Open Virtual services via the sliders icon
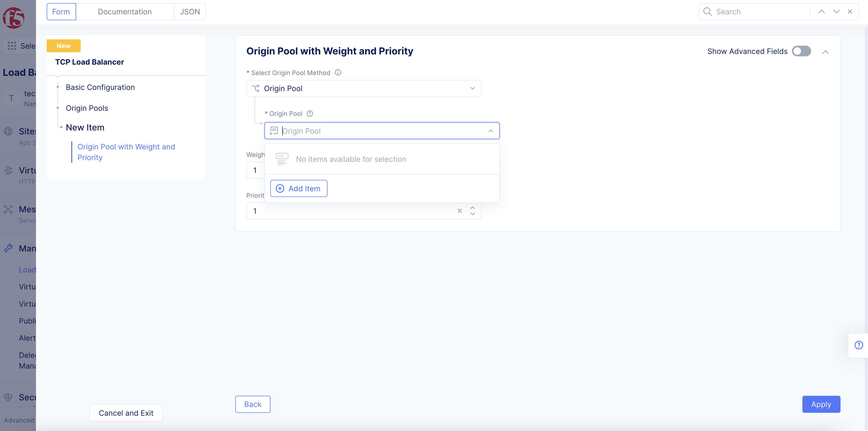This screenshot has width=868, height=431. coord(9,170)
